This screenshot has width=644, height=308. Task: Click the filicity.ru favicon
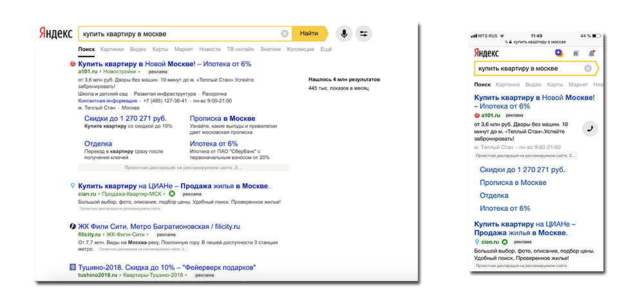(73, 226)
